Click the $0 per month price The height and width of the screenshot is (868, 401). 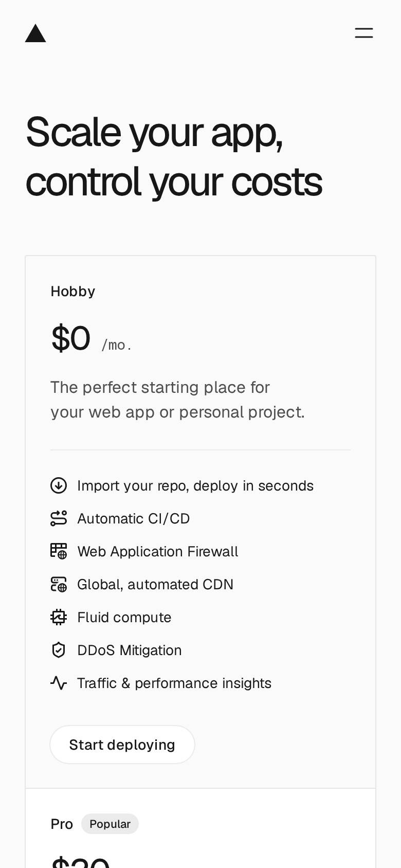tap(91, 339)
